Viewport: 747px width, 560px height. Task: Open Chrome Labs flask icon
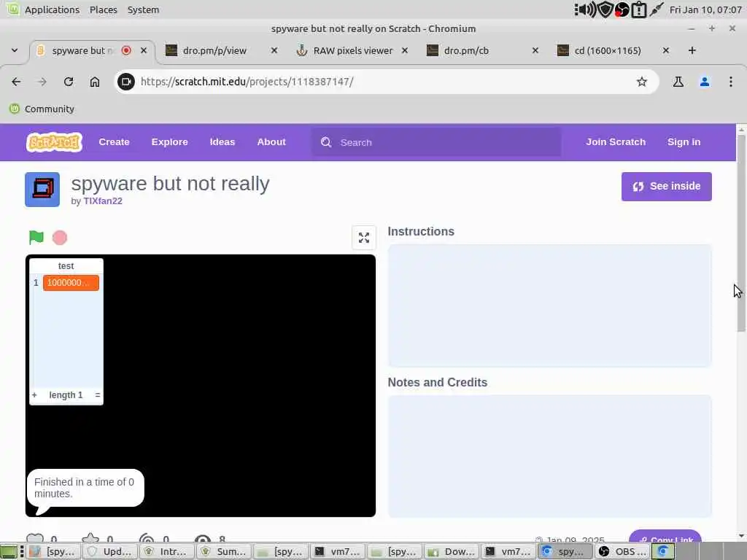(x=678, y=82)
